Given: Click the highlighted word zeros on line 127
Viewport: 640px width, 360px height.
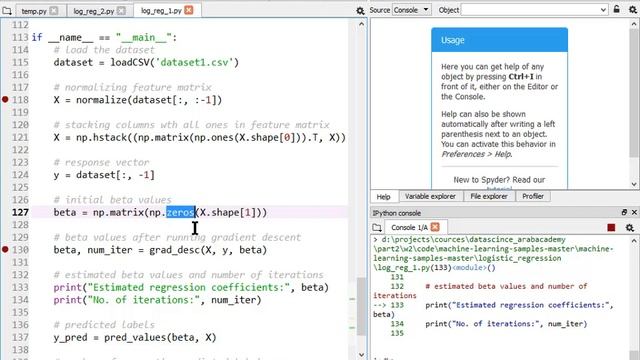Looking at the screenshot, I should coord(180,212).
